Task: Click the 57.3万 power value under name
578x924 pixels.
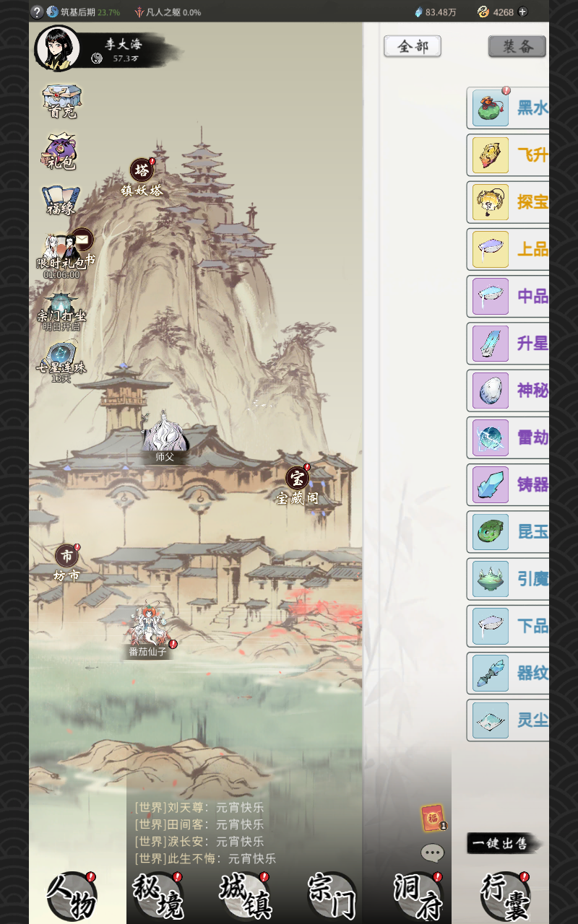Action: pyautogui.click(x=126, y=58)
